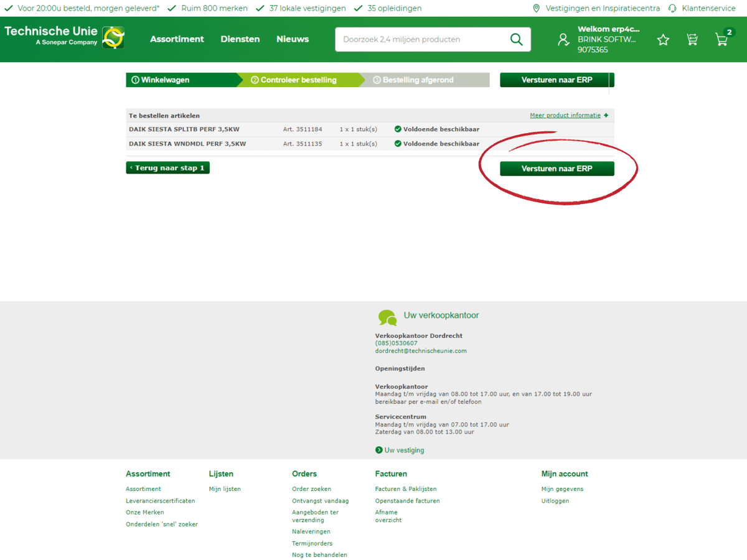Click the top Versturen naar ERP button
The image size is (747, 560).
557,80
